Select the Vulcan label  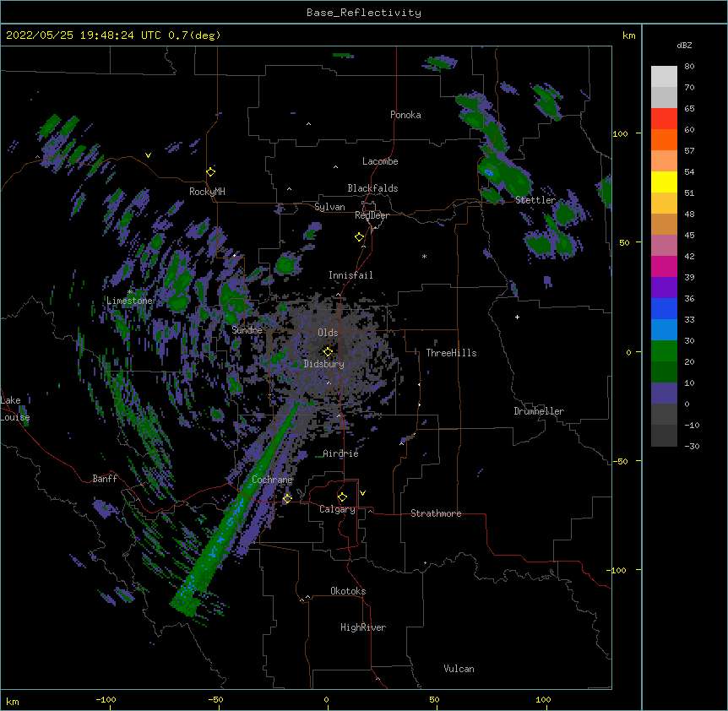(x=459, y=669)
